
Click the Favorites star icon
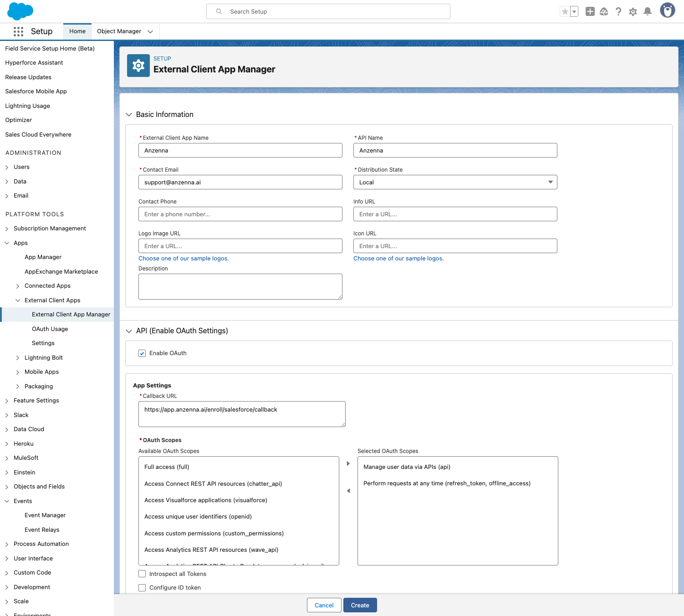coord(565,12)
